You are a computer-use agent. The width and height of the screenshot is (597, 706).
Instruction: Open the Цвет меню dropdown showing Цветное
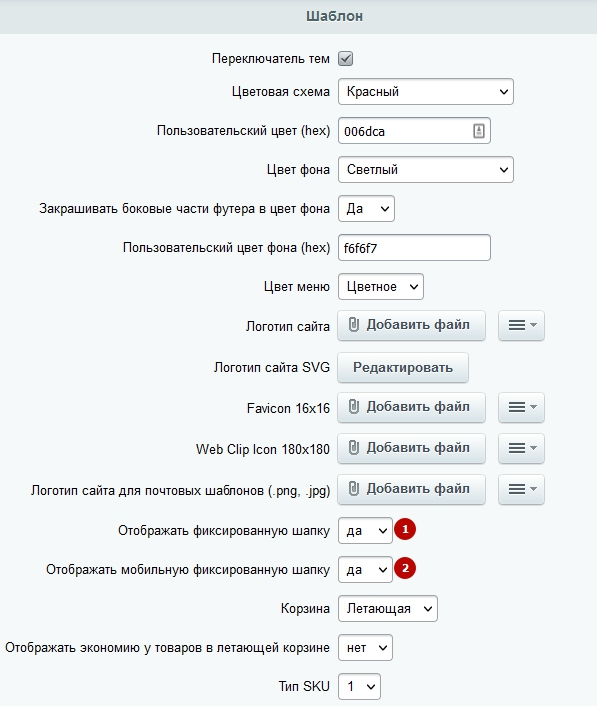[381, 287]
